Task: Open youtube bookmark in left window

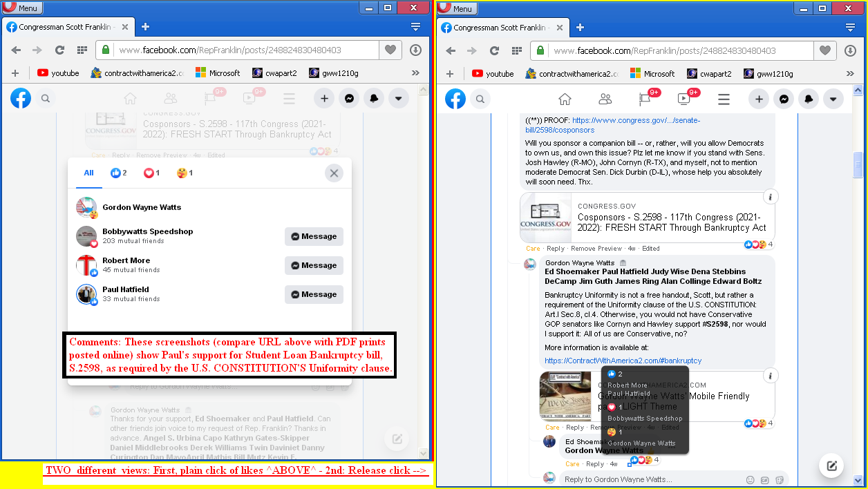Action: tap(59, 73)
